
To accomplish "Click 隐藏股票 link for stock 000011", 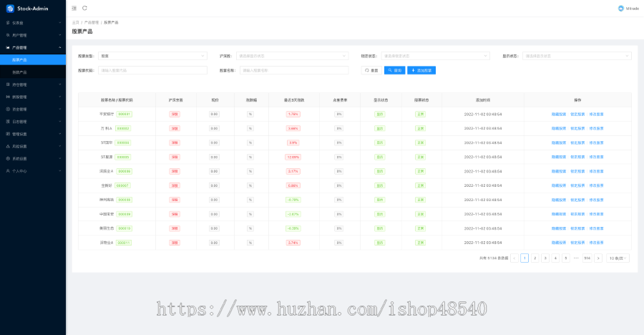I will click(x=559, y=243).
